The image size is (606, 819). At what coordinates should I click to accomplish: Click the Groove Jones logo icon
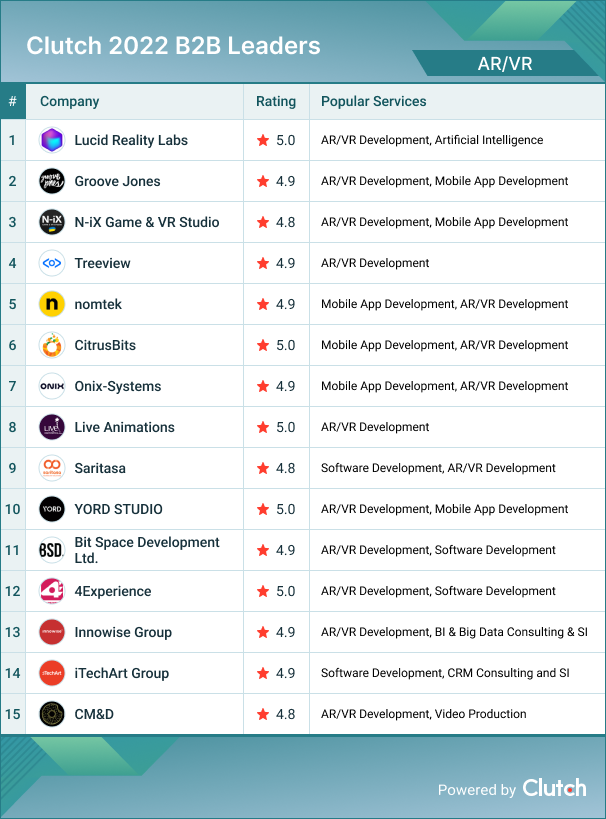point(52,181)
